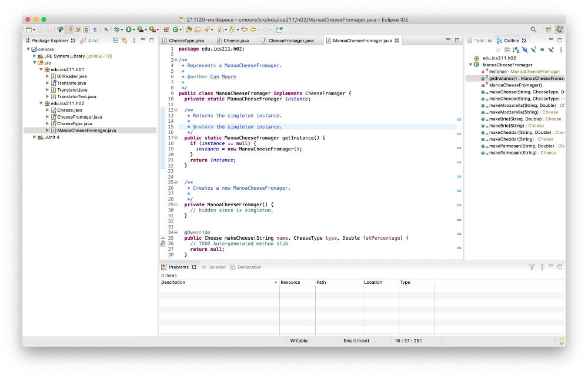The height and width of the screenshot is (376, 588).
Task: Switch to Javadoc tab
Action: point(214,267)
